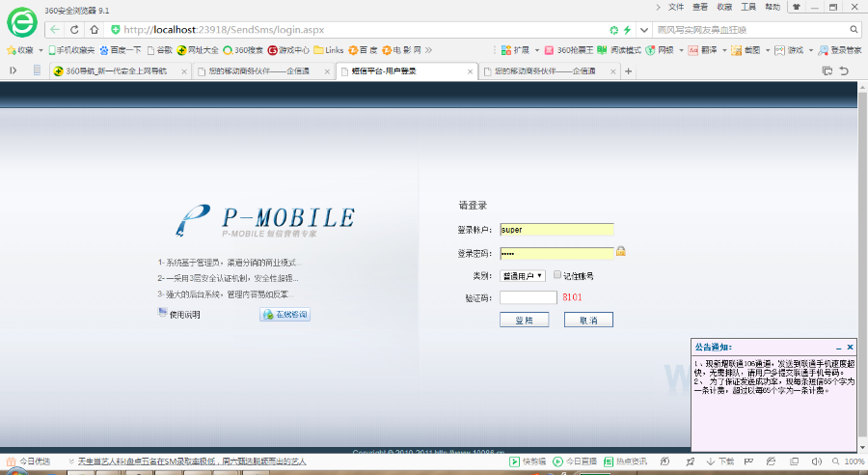Screen dimensions: 868x475
Task: Open the 工具 menu
Action: pos(748,7)
